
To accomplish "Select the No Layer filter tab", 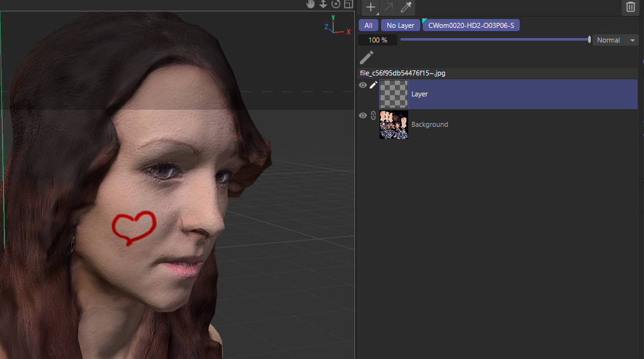I will (x=401, y=25).
